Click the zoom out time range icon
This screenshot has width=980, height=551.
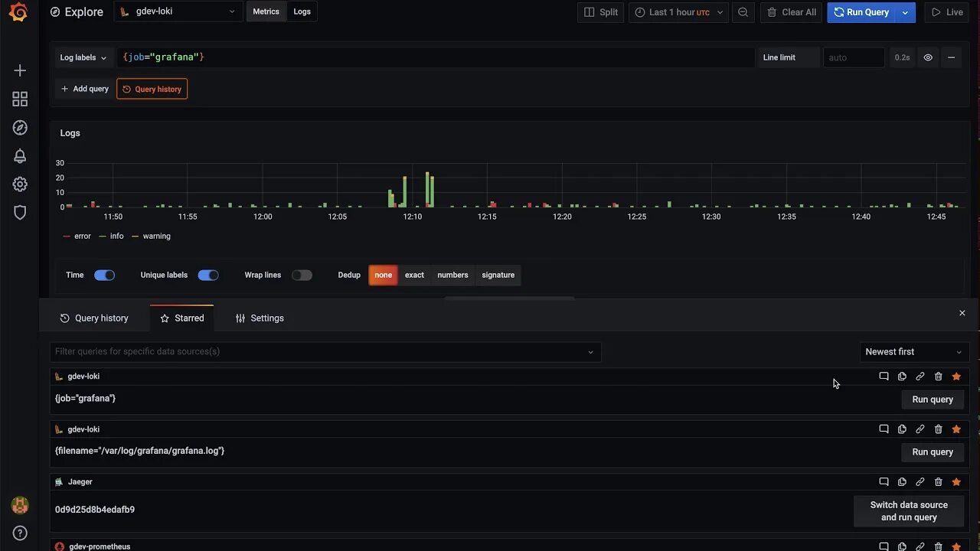click(x=743, y=12)
